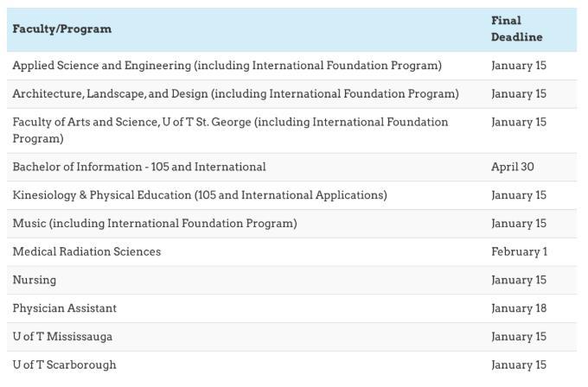
Task: Select the Kinesiology & Physical Education row
Action: 291,195
